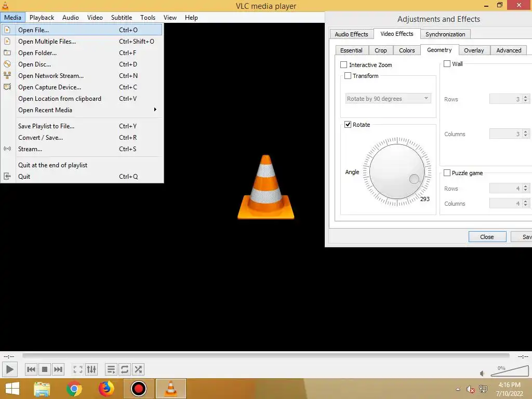The image size is (532, 399).
Task: Increase Wall Rows spinner value
Action: pyautogui.click(x=526, y=97)
